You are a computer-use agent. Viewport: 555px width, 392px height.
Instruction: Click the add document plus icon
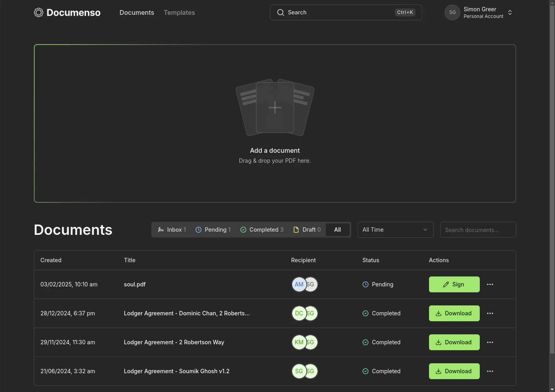tap(275, 108)
